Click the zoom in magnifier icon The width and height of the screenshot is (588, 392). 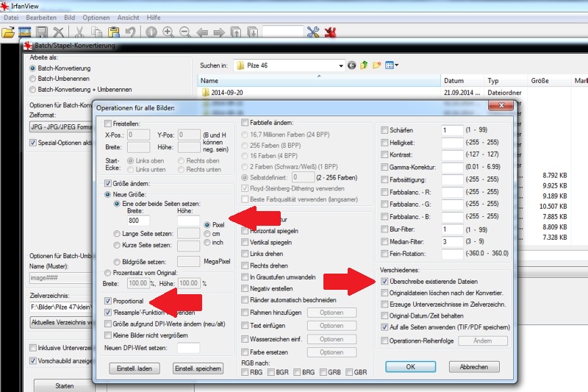(x=168, y=32)
